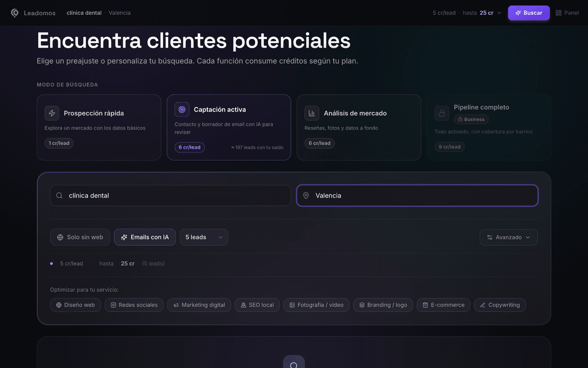Toggle the E-commerce service chip
Viewport: 588px width, 368px height.
tap(443, 305)
